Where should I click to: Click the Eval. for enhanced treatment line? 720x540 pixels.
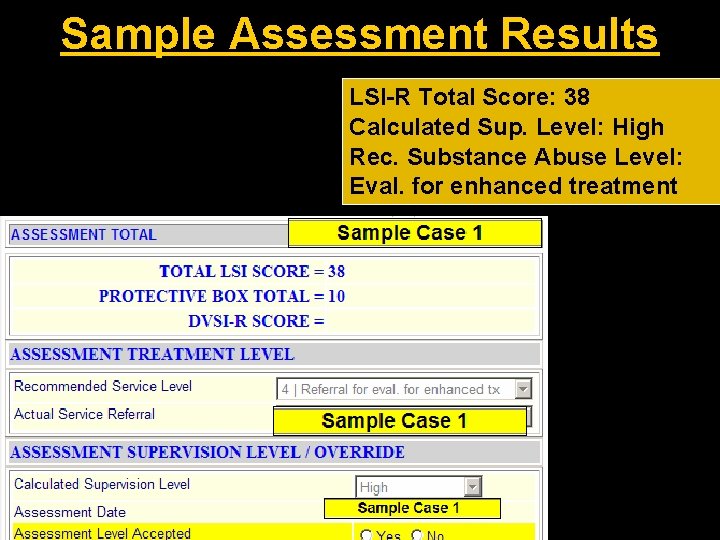[513, 186]
